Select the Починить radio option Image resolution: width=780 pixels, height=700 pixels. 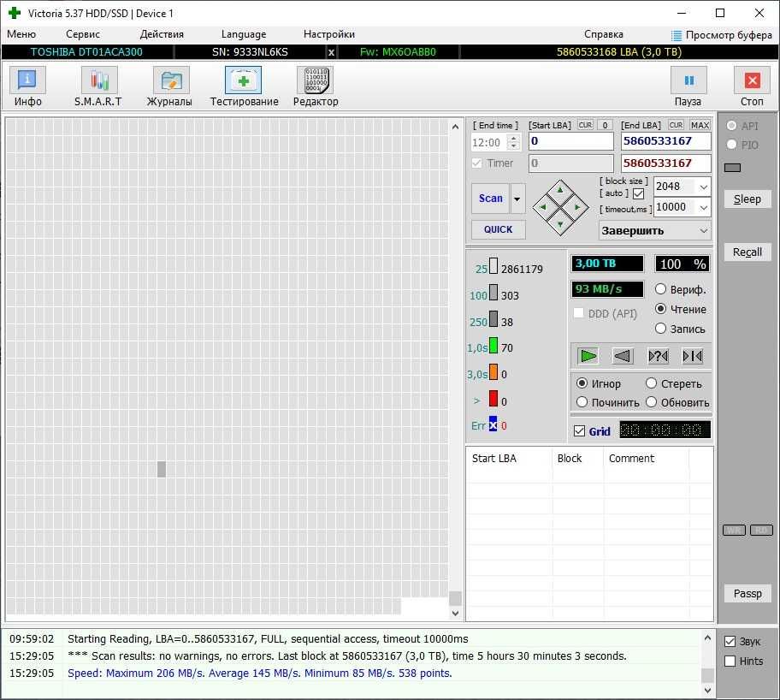point(582,402)
